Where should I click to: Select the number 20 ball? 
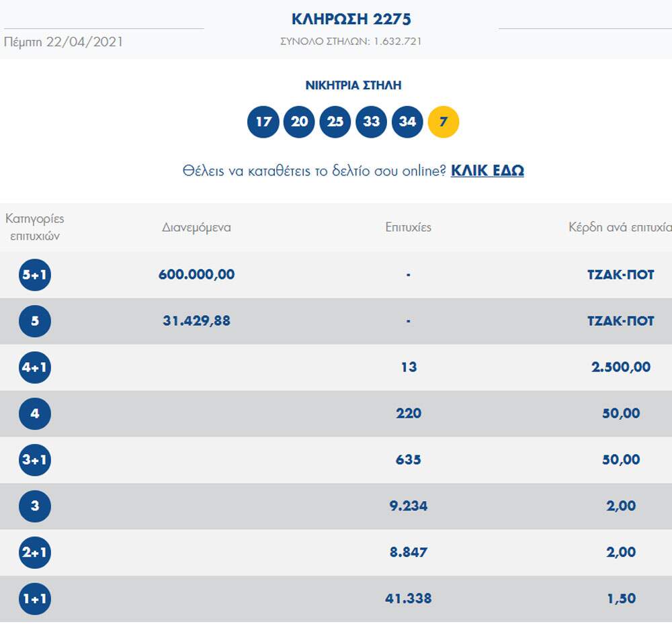tap(299, 122)
